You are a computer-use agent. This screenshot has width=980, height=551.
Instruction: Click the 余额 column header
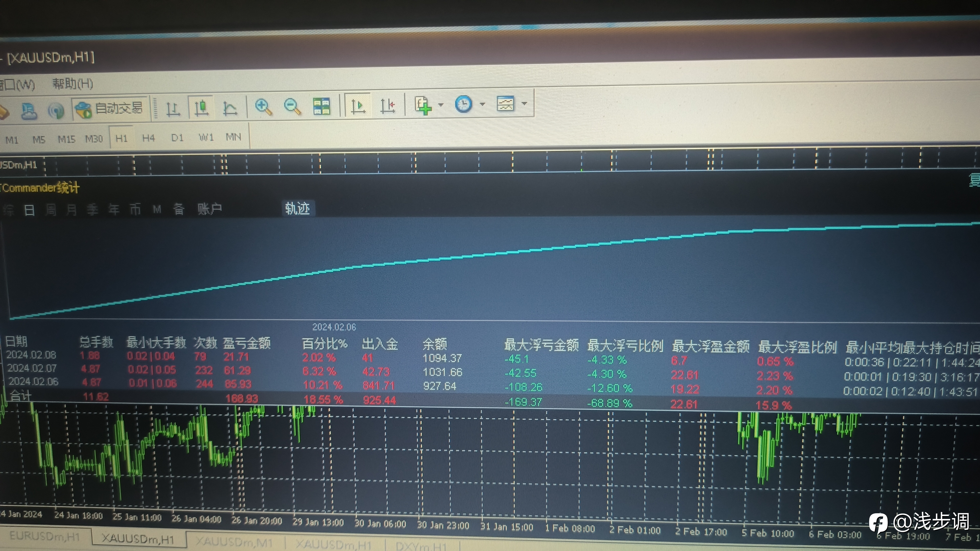[435, 344]
